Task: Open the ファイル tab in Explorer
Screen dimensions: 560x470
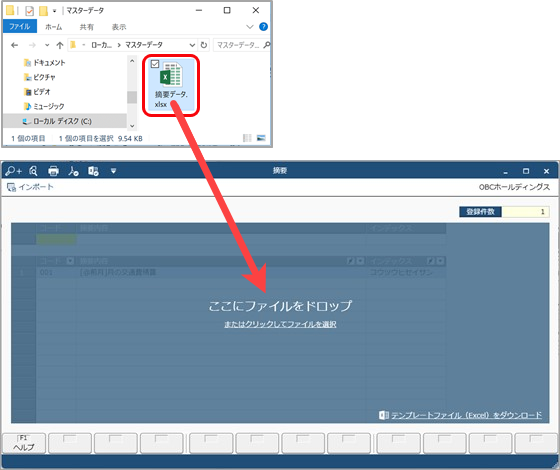Action: tap(20, 27)
